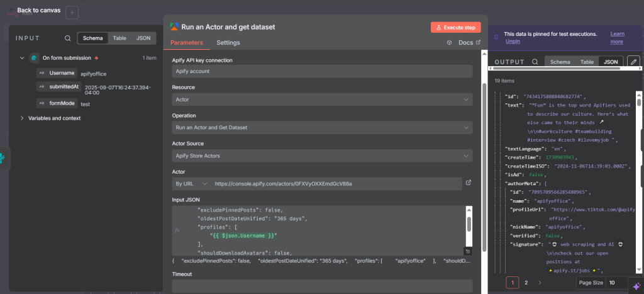Click the node title 'Run an Actor and get dataset'
The image size is (644, 294).
(228, 27)
